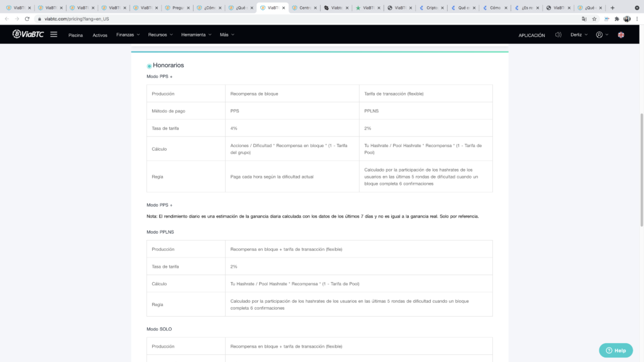Screen dimensions: 644x362
Task: Switch to the 'Viabtc' tab with dark icon
Action: (336, 8)
